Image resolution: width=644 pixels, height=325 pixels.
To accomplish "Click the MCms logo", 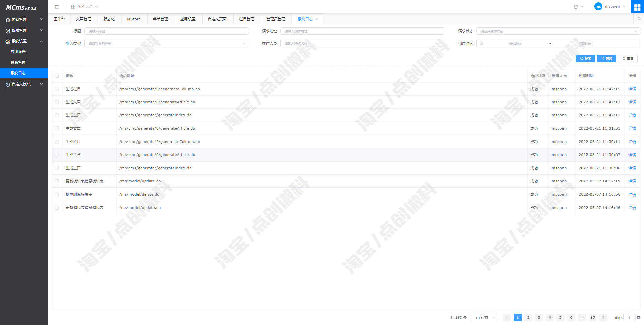I will click(x=21, y=7).
